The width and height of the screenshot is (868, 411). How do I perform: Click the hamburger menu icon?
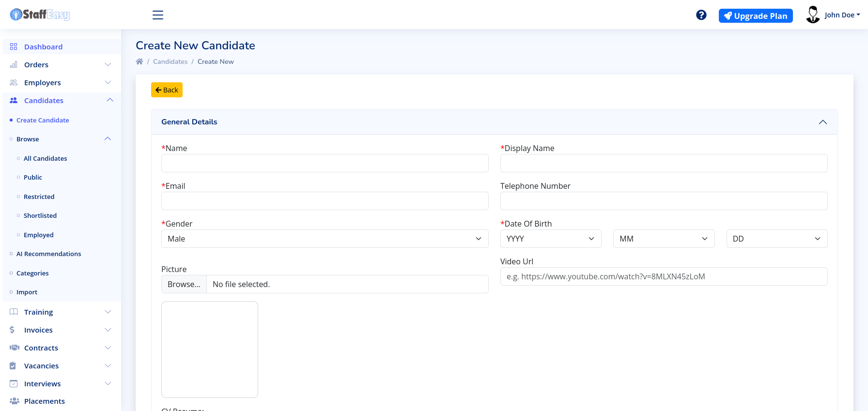coord(158,15)
